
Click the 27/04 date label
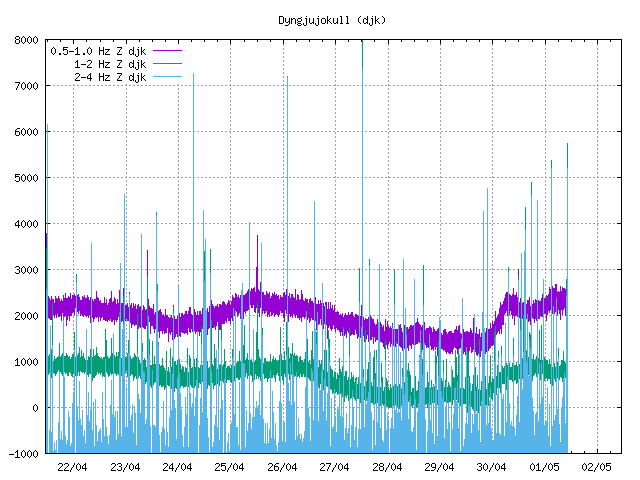(x=334, y=467)
